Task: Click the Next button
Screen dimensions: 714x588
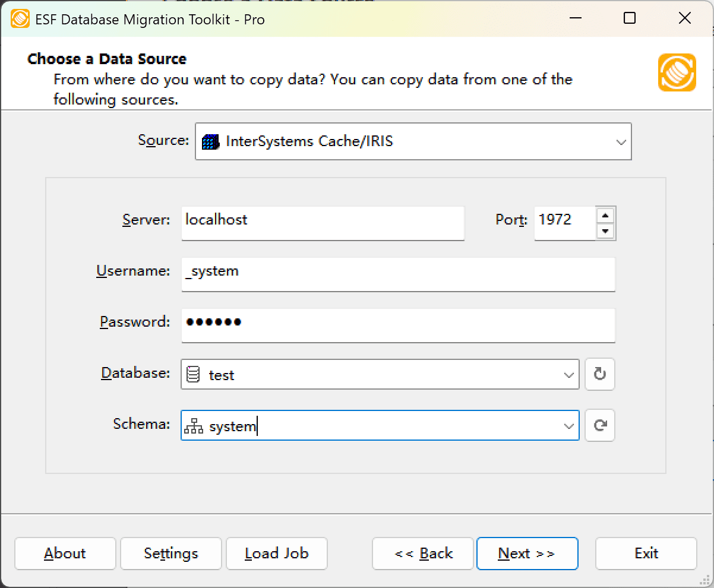Action: click(x=527, y=553)
